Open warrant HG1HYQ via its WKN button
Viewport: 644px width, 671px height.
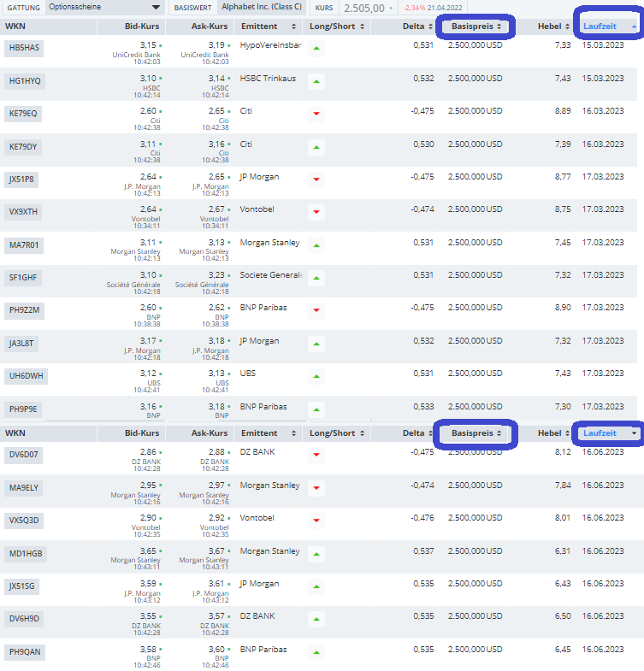point(25,81)
